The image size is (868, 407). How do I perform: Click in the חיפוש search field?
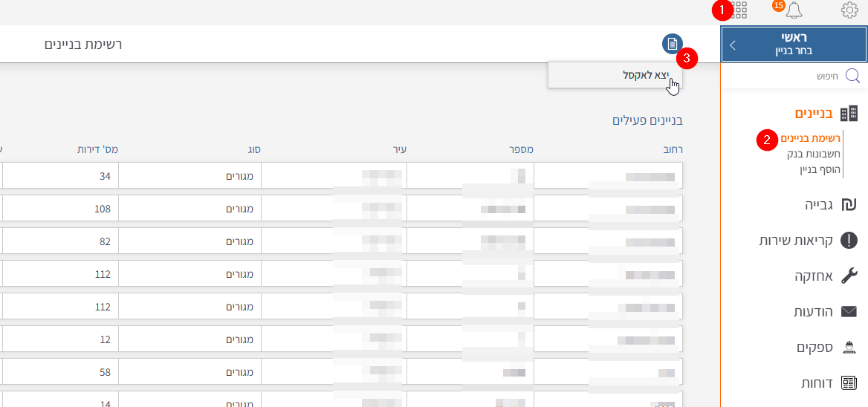click(x=788, y=76)
